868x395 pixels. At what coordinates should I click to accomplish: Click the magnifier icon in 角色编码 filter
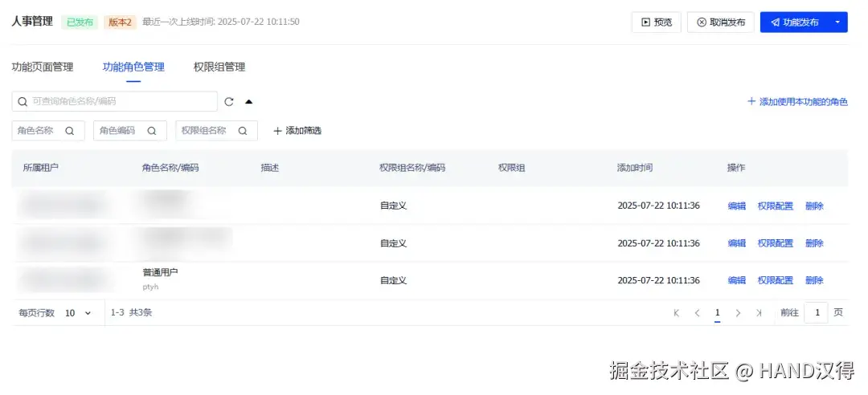(x=152, y=131)
